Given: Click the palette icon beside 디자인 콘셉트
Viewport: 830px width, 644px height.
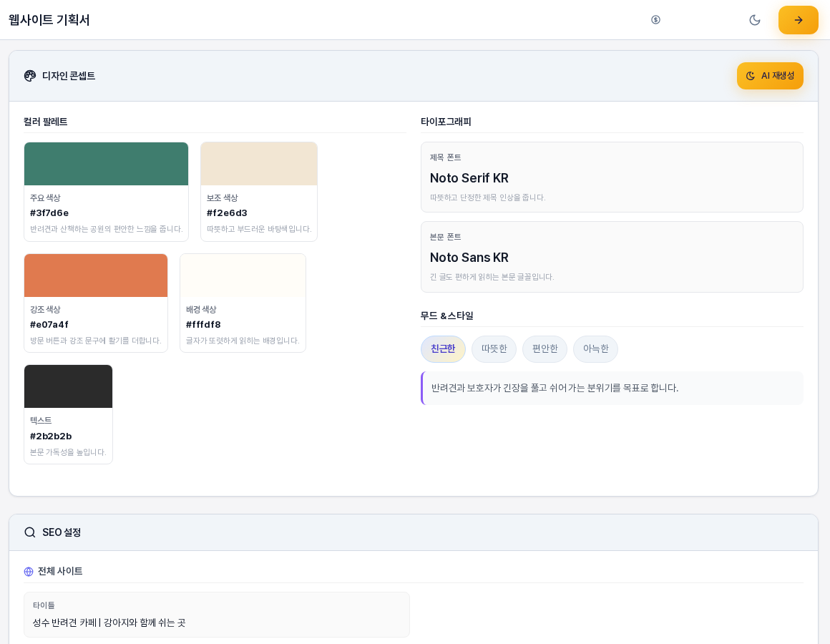Looking at the screenshot, I should tap(30, 76).
